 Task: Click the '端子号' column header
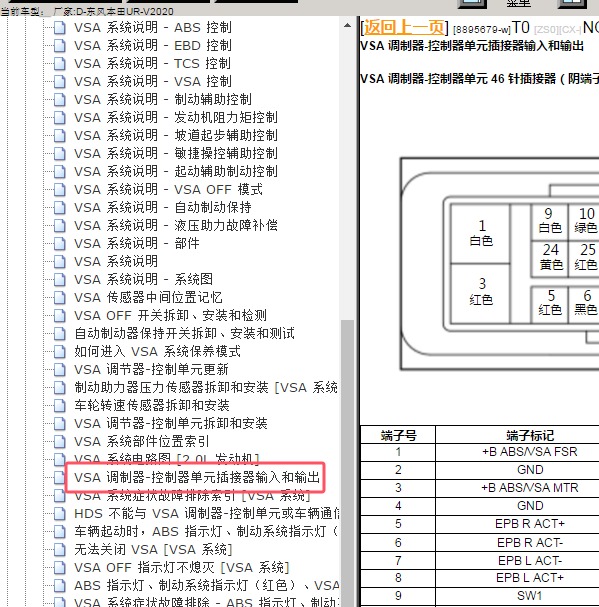[x=398, y=436]
